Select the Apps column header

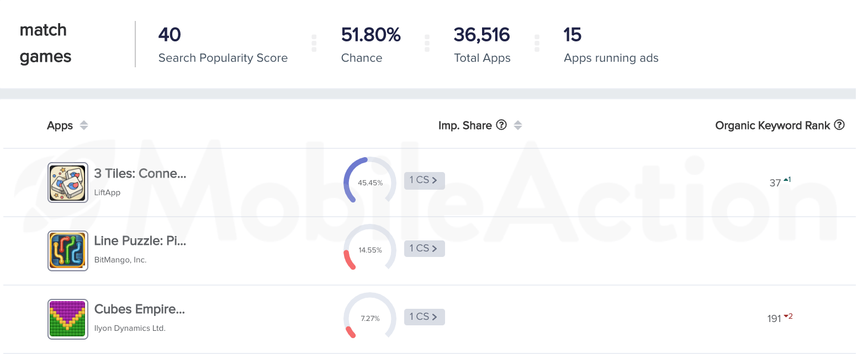[x=60, y=126]
